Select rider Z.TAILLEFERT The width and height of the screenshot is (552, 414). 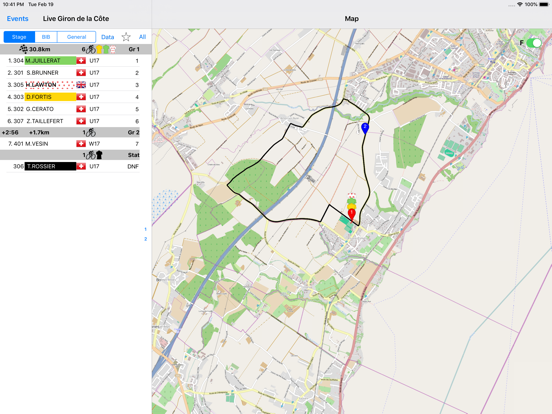[x=73, y=121]
